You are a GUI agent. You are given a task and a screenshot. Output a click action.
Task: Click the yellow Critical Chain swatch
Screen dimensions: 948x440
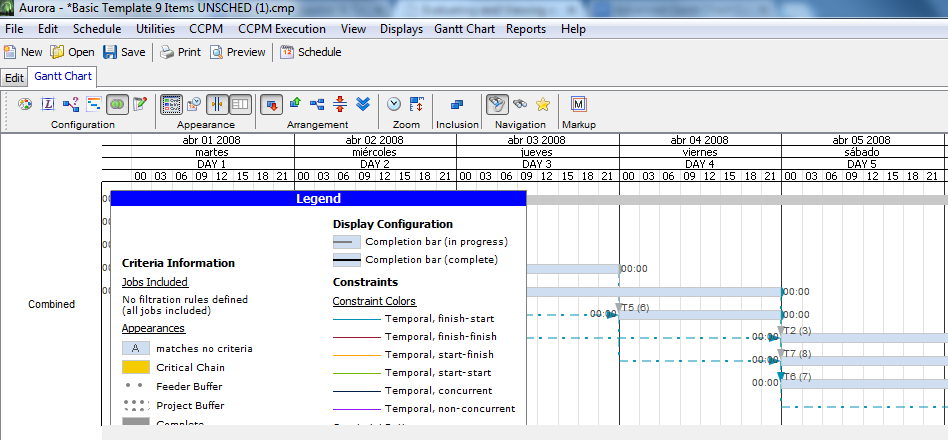(x=137, y=368)
